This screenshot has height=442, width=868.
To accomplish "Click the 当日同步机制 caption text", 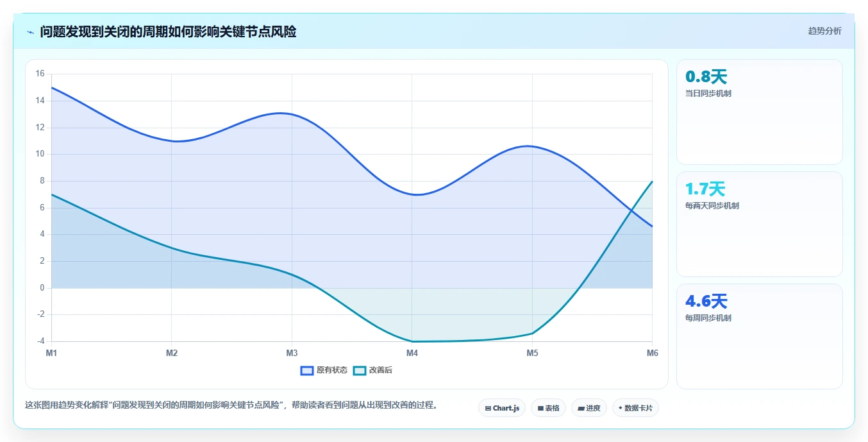I will pyautogui.click(x=708, y=94).
